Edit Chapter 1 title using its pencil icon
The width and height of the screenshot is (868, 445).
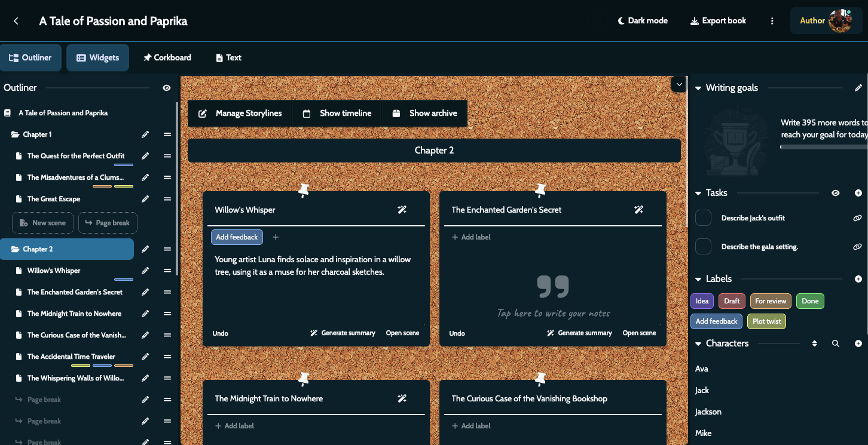[145, 134]
